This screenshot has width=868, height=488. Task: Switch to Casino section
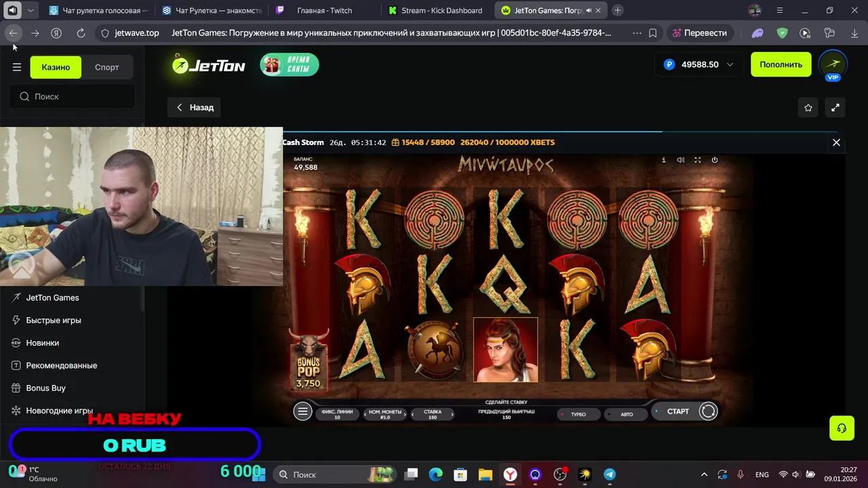tap(56, 67)
